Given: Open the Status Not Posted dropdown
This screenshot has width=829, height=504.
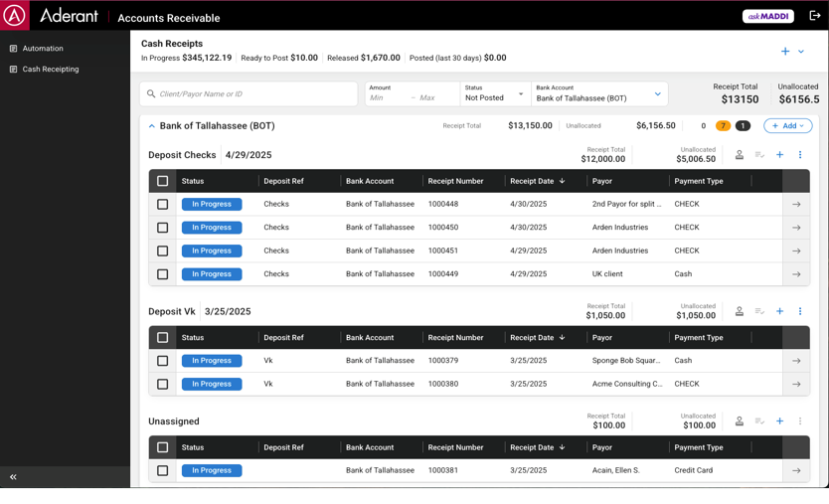Looking at the screenshot, I should 495,93.
